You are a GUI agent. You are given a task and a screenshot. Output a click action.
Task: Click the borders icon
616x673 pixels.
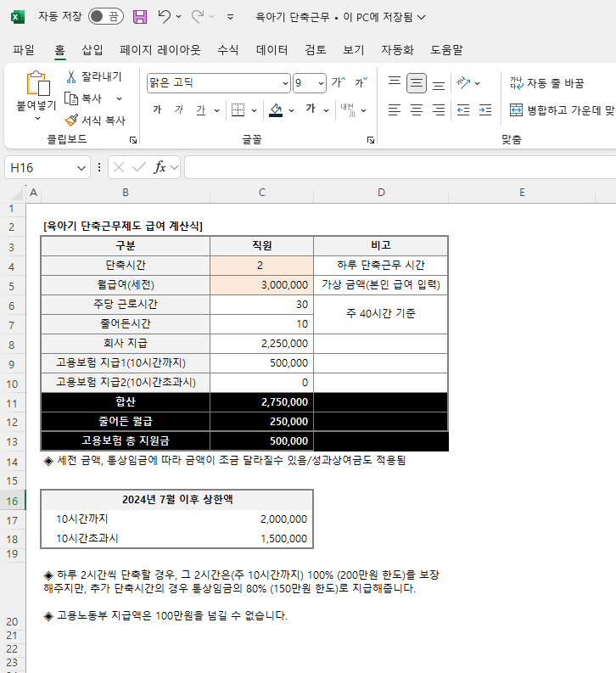tap(238, 109)
